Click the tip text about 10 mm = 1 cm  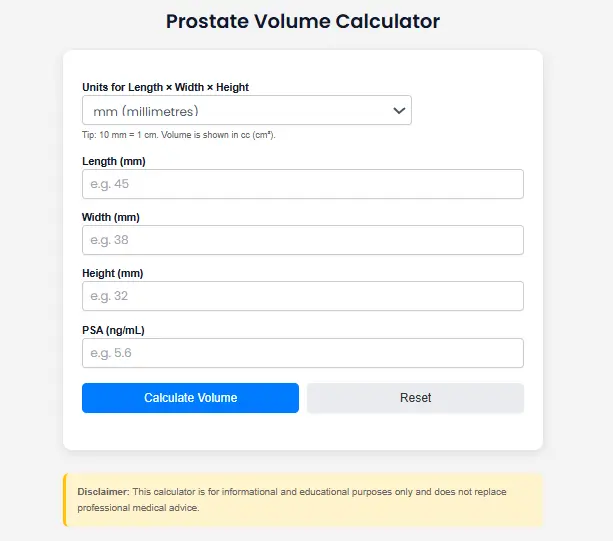click(x=178, y=134)
